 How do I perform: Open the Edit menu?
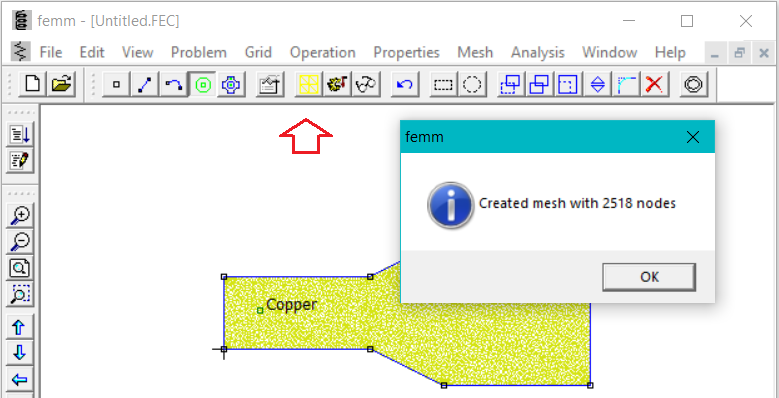92,53
